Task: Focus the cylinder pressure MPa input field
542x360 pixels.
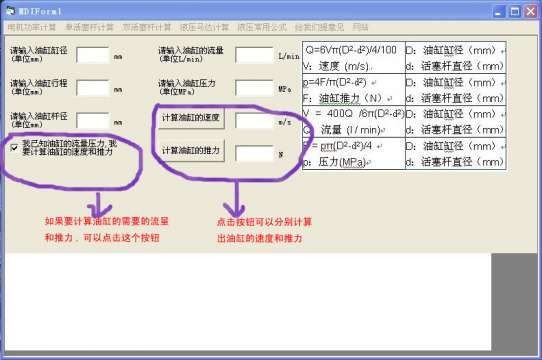Action: (254, 88)
